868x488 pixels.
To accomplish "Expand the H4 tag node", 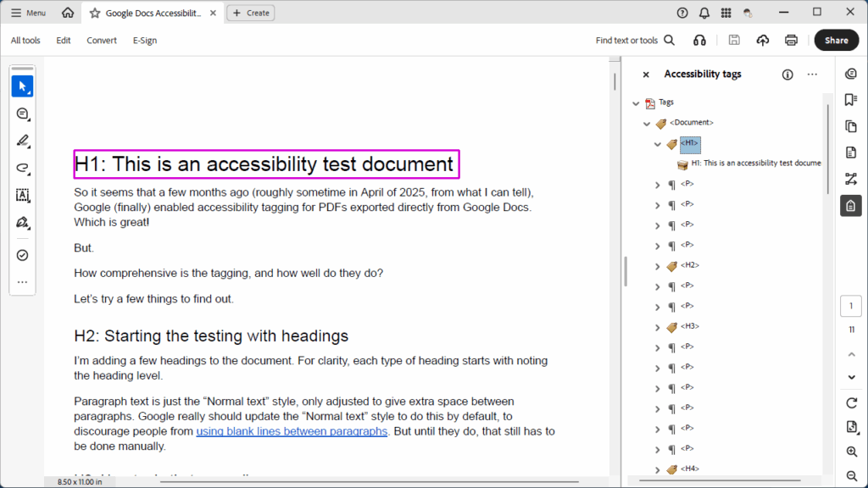I will (658, 469).
